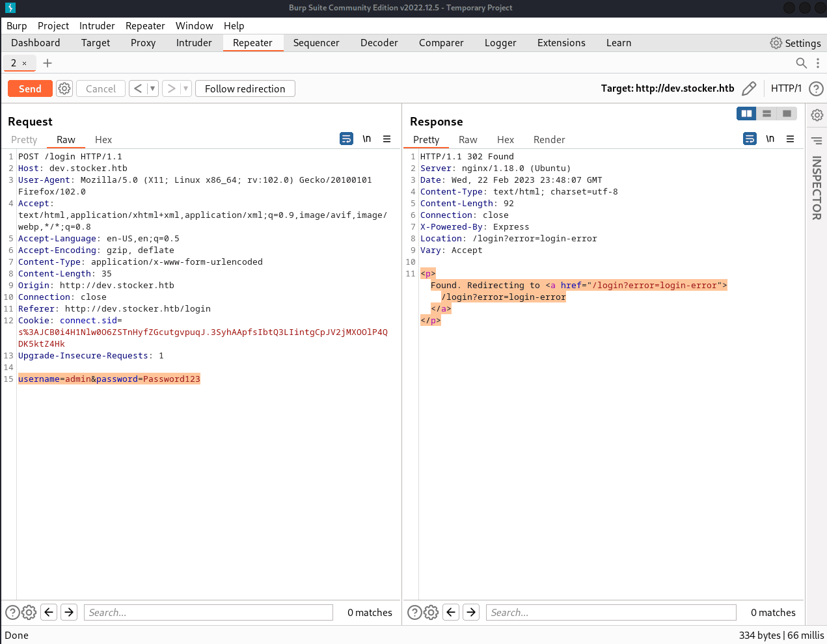Open the Project menu
The height and width of the screenshot is (644, 827).
pyautogui.click(x=53, y=26)
